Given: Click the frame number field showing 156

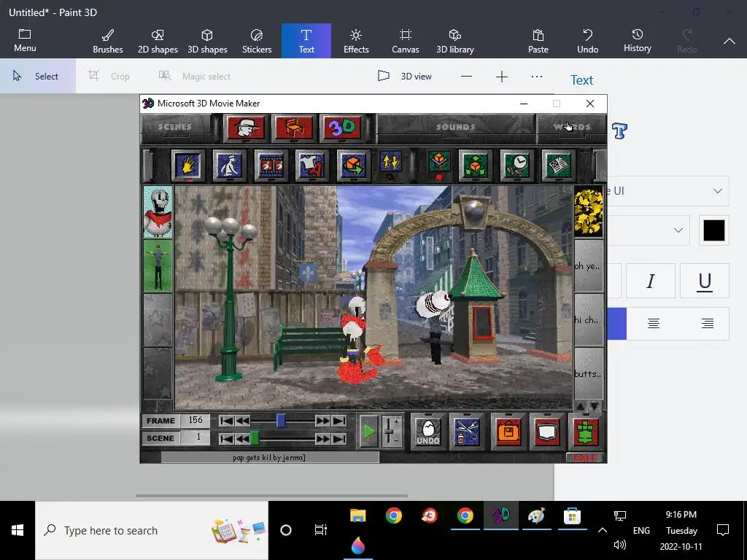Looking at the screenshot, I should point(196,420).
